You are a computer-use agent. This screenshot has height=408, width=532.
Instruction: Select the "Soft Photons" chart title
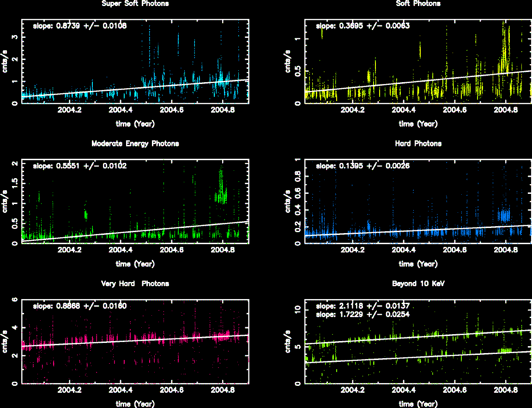(418, 4)
